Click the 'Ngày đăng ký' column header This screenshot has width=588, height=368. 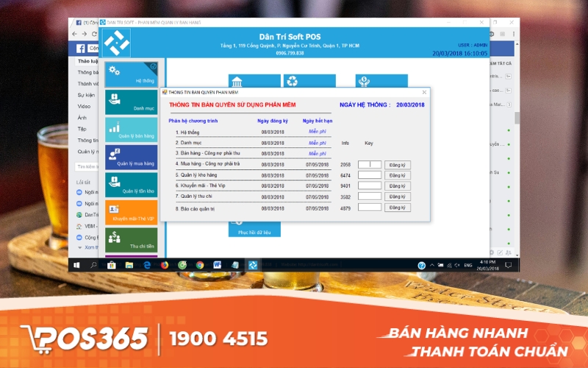[x=273, y=121]
